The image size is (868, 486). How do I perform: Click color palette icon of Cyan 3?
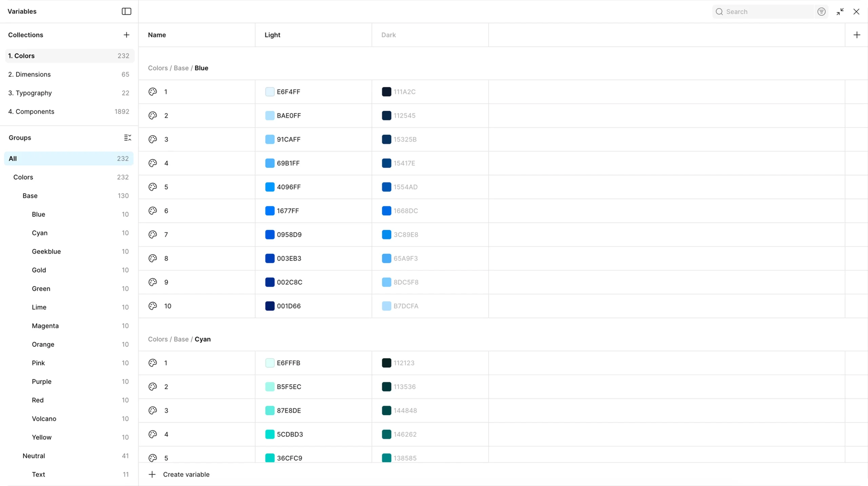point(153,410)
